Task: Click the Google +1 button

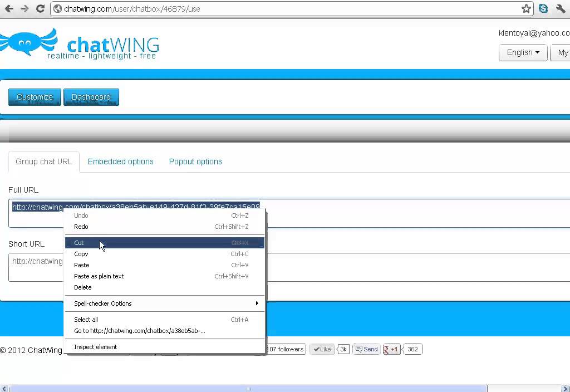Action: [x=391, y=350]
